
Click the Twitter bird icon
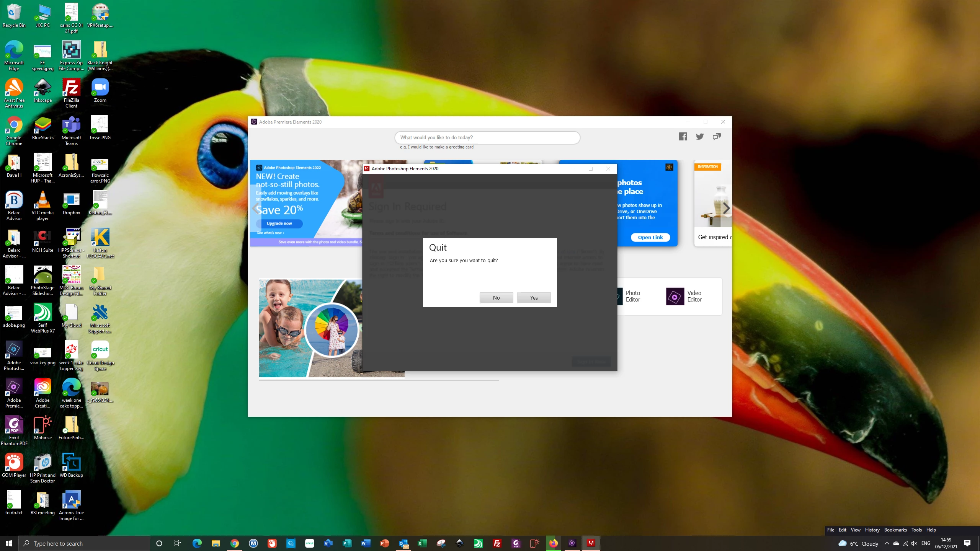700,137
